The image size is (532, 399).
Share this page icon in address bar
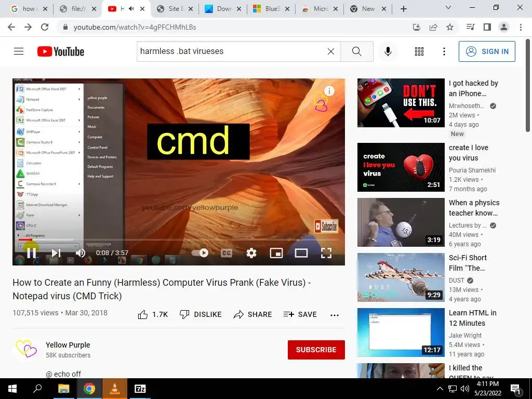pyautogui.click(x=433, y=27)
